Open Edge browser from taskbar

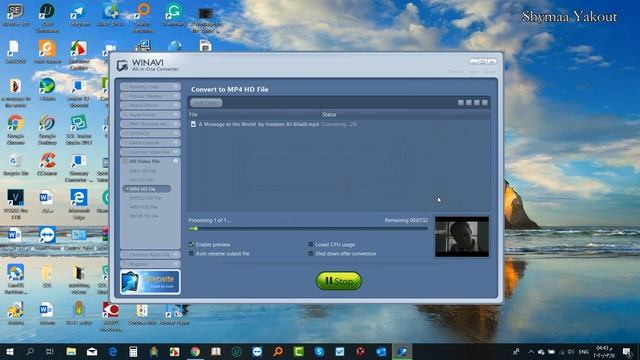[x=113, y=352]
